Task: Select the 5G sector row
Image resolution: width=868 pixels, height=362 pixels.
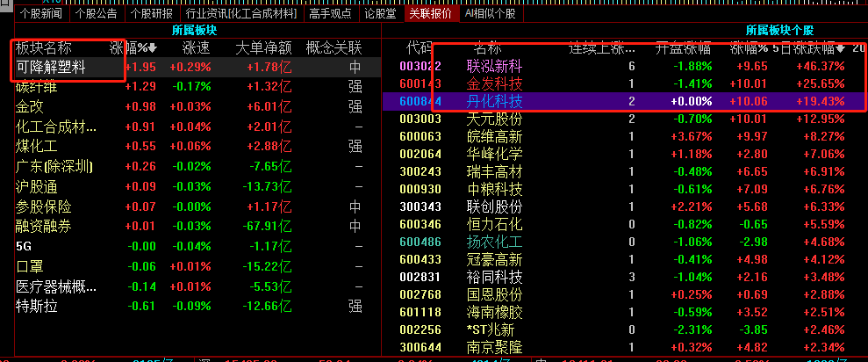Action: 197,247
